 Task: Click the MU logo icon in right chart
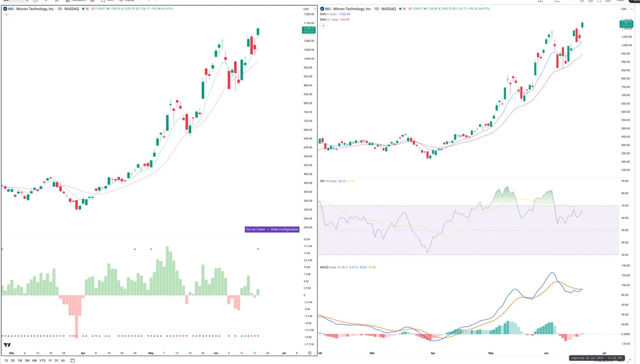pyautogui.click(x=322, y=9)
